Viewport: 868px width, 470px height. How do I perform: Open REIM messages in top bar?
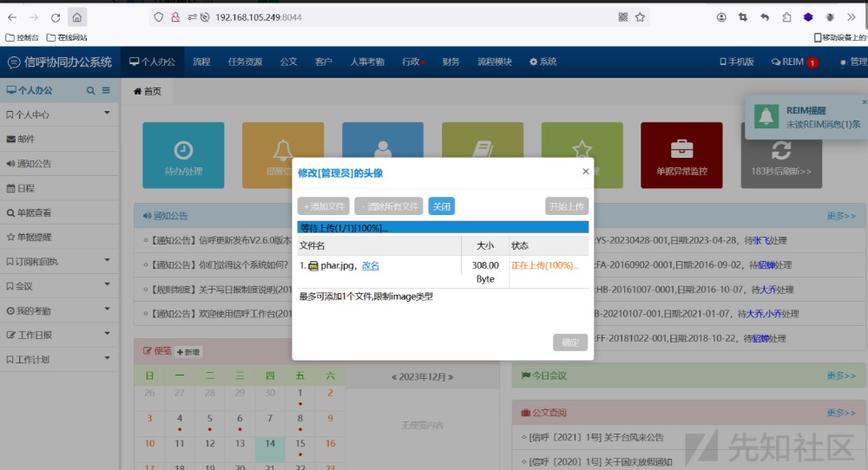(x=793, y=62)
